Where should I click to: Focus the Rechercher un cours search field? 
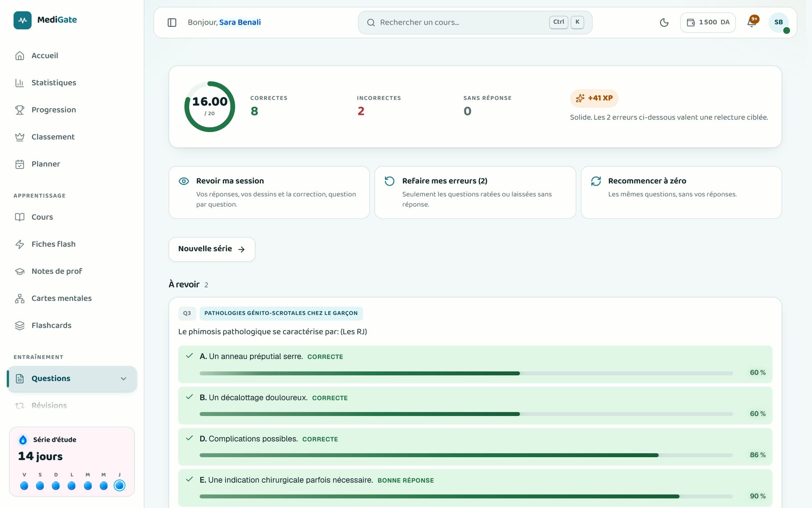click(475, 22)
